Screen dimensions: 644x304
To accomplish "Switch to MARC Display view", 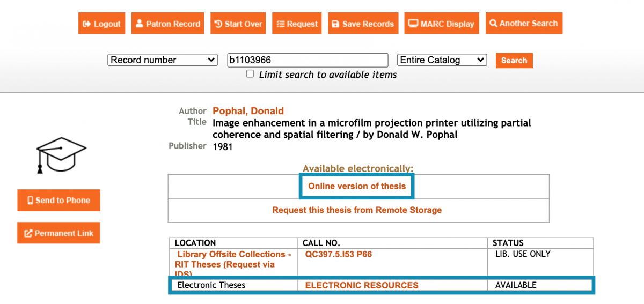I will click(x=441, y=24).
